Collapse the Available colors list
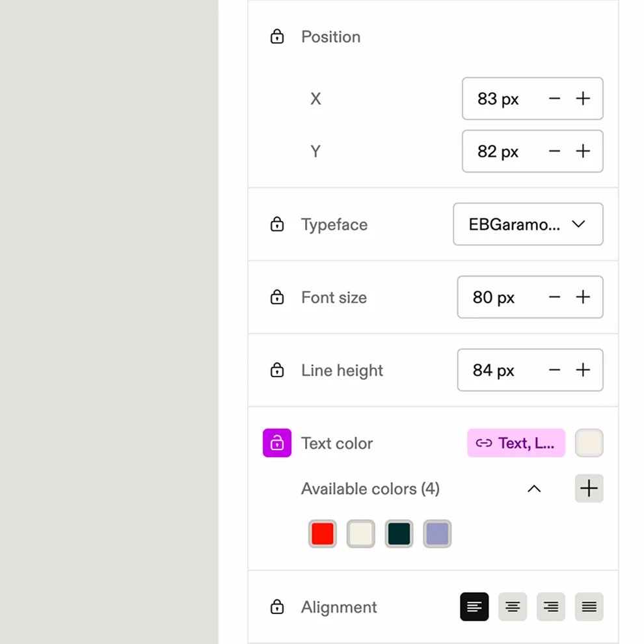 coord(534,489)
